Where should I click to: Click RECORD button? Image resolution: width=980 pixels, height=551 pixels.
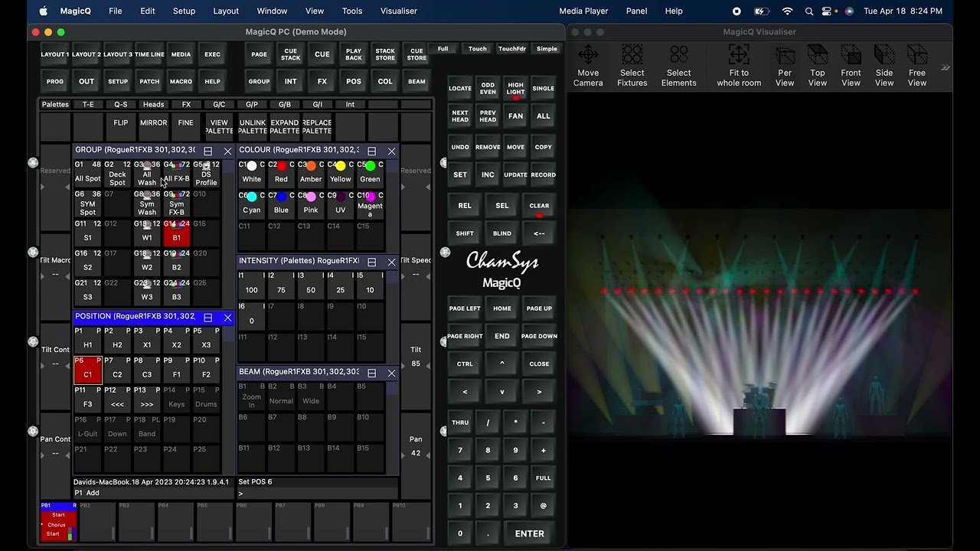tap(543, 174)
